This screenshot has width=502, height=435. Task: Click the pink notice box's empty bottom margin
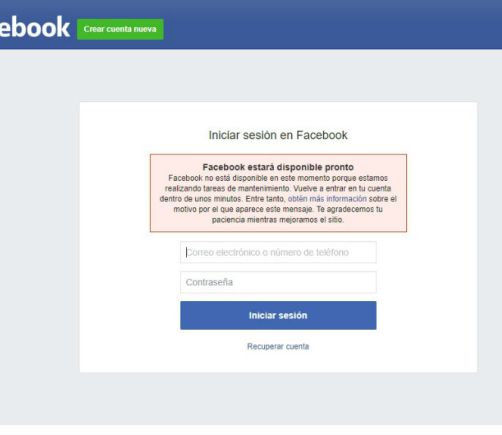pos(278,228)
